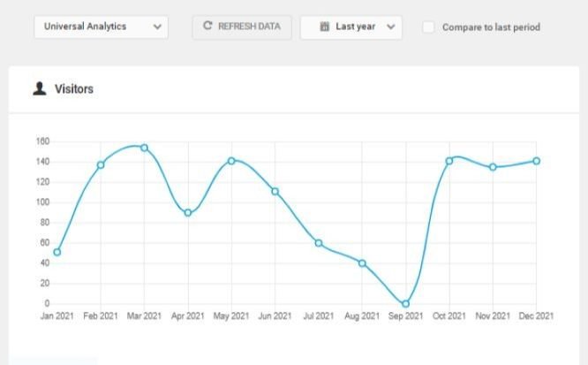The height and width of the screenshot is (365, 588).
Task: Click the Jan 2021 axis label
Action: tap(57, 316)
